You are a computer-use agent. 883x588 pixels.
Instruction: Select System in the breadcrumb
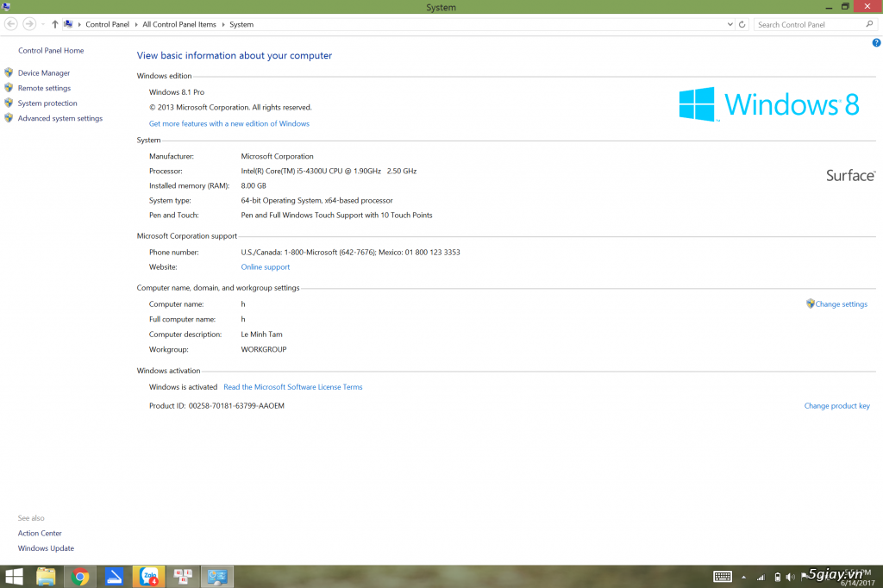[x=241, y=24]
